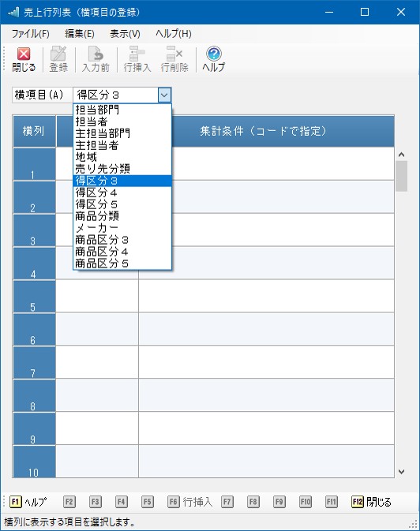Pick 商品区分4 option
This screenshot has width=420, height=531.
point(122,252)
